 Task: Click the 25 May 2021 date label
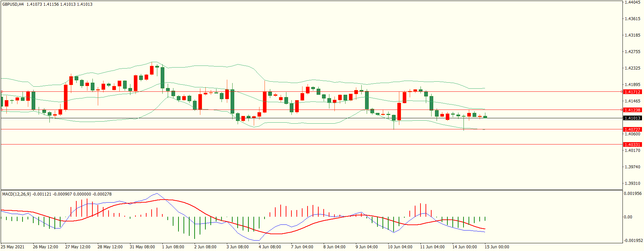[12, 247]
